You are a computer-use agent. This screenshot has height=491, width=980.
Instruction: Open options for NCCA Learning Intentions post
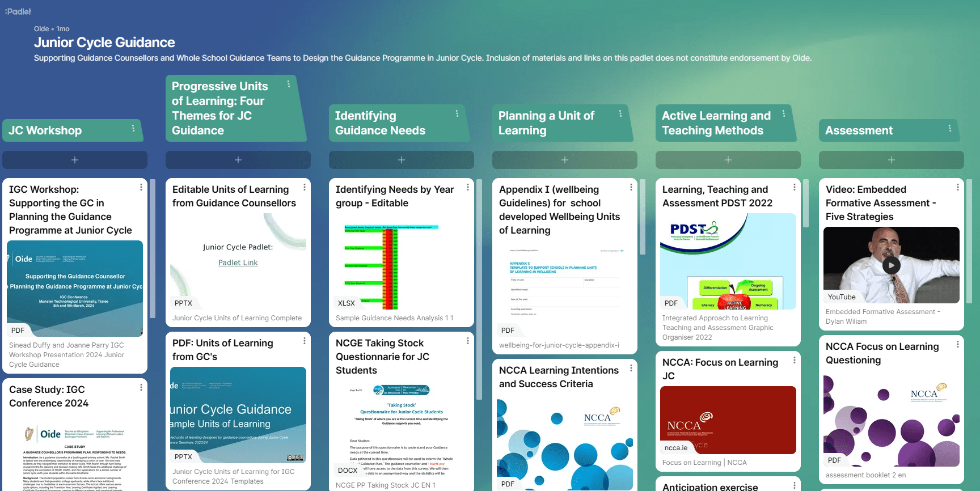click(631, 368)
